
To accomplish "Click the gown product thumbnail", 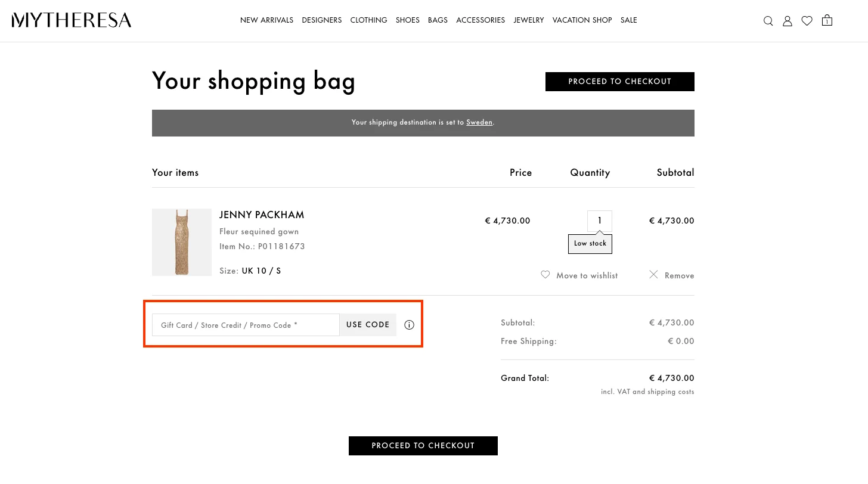I will (182, 242).
